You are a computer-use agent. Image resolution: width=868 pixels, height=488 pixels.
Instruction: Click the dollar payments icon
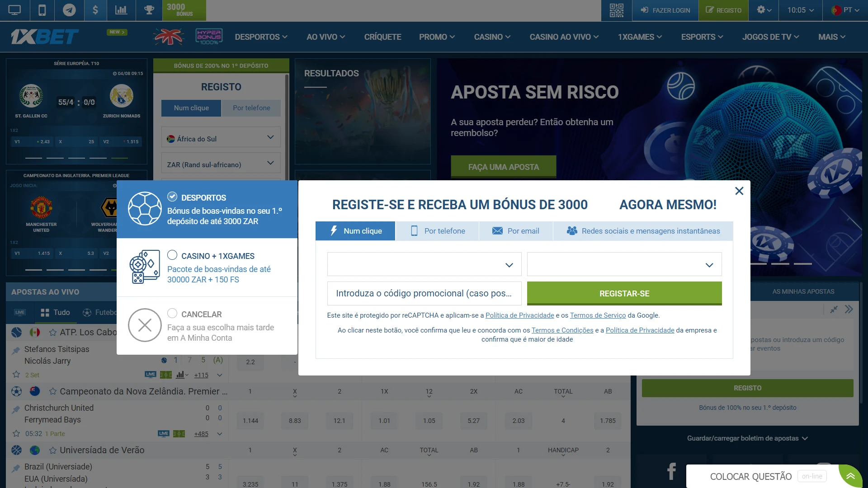coord(95,10)
